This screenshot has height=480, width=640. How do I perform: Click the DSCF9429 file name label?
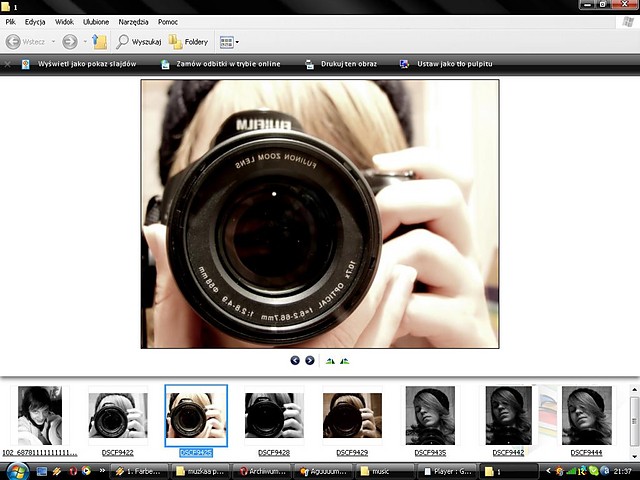(x=352, y=453)
